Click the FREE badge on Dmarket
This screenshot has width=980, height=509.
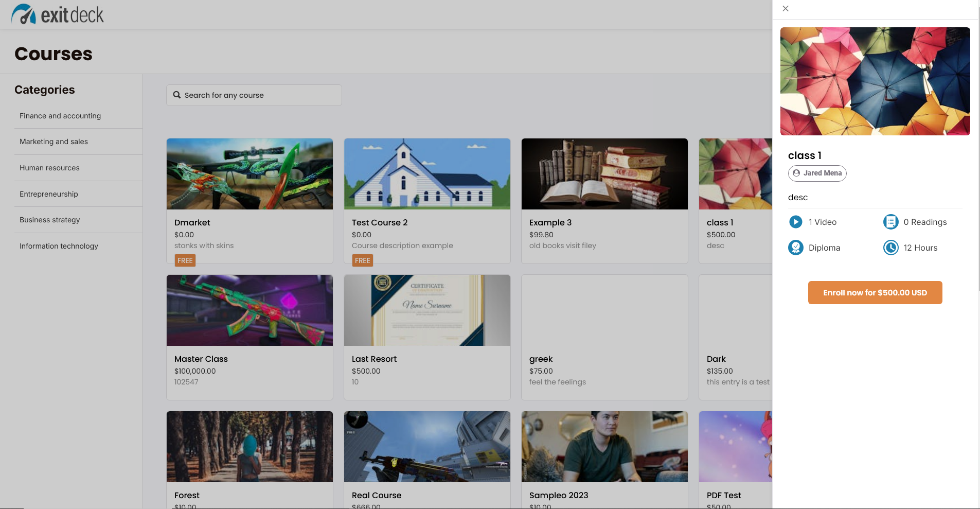click(x=185, y=260)
